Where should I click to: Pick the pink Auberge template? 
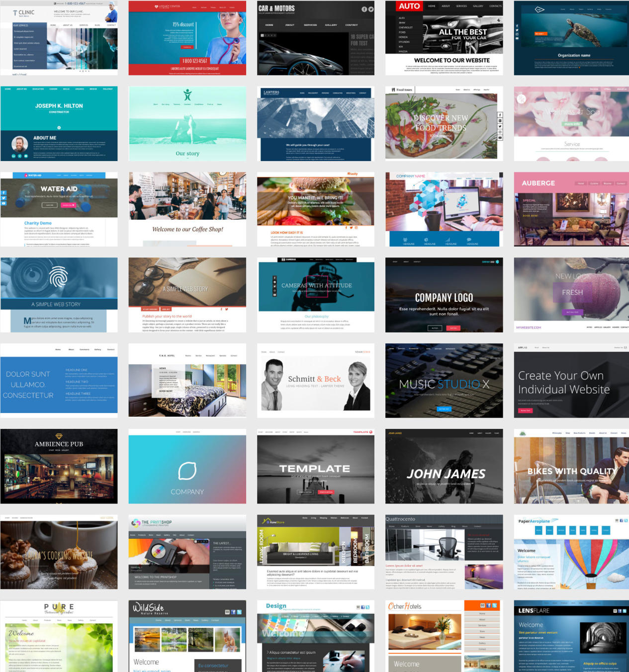[572, 209]
